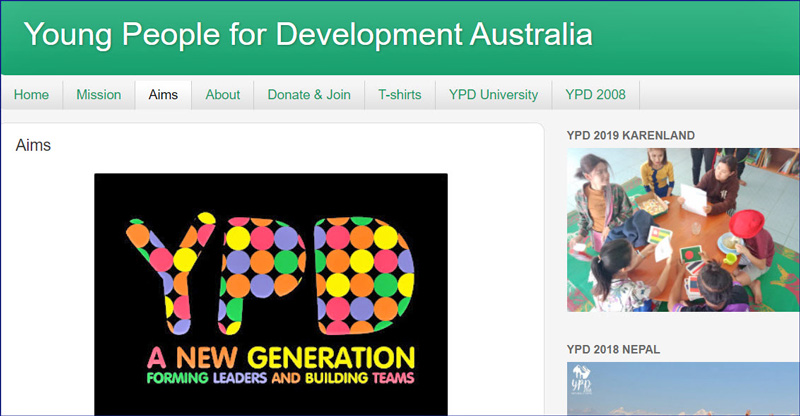Click the "Aims" page heading
Viewport: 800px width, 416px height.
click(x=33, y=145)
